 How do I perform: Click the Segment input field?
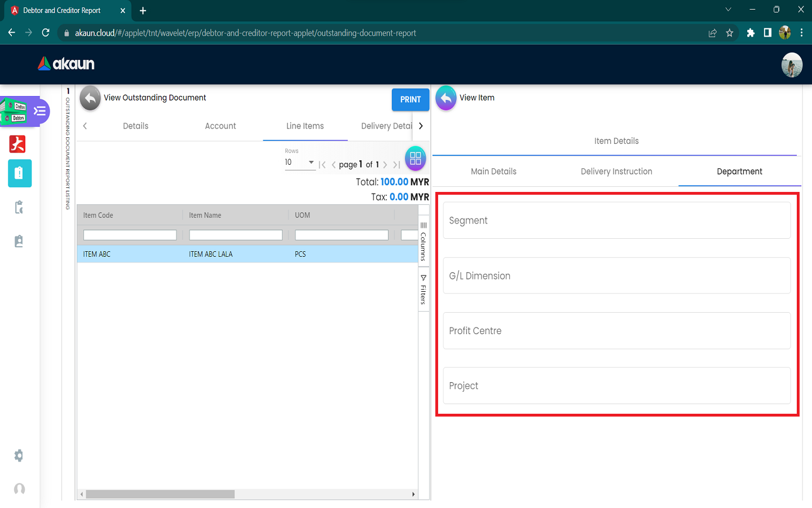[616, 221]
